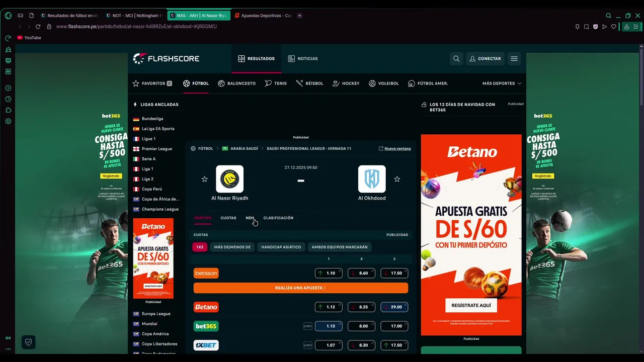Click the Betano bookmaker logo in odds table
This screenshot has height=362, width=644.
click(x=206, y=307)
